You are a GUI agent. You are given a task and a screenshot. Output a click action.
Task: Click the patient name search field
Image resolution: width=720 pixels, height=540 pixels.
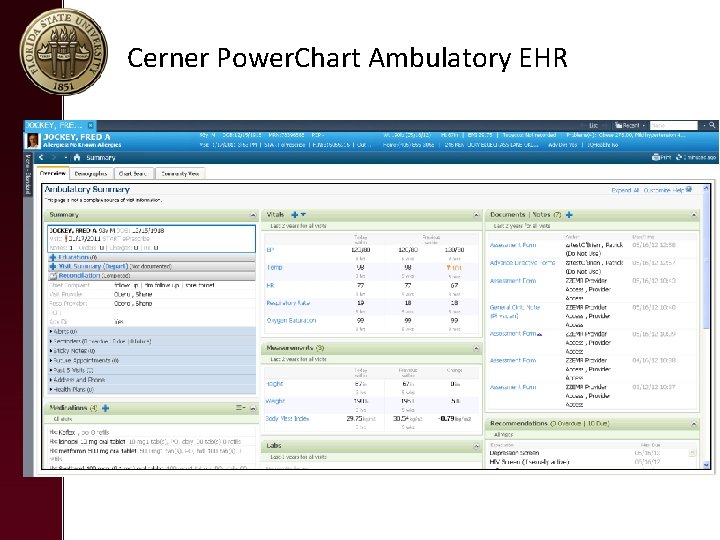(674, 125)
